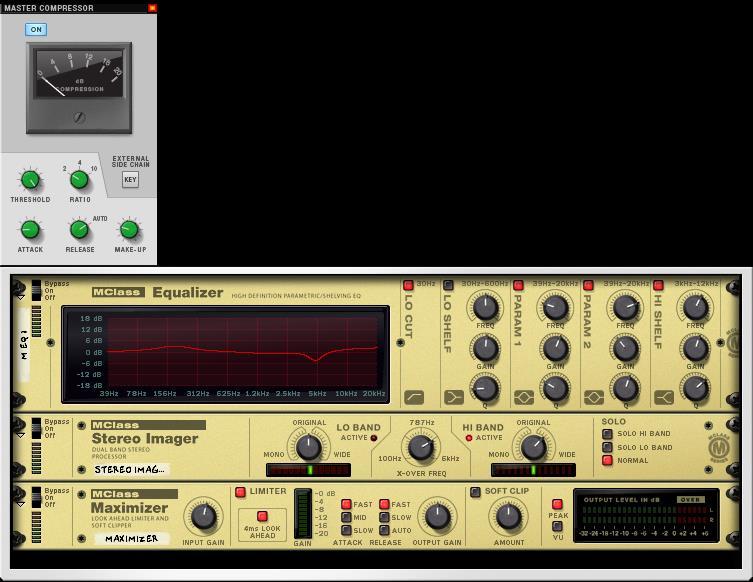Click the Equalizer Bypass/On/Off switch
This screenshot has width=753, height=582.
coord(36,291)
